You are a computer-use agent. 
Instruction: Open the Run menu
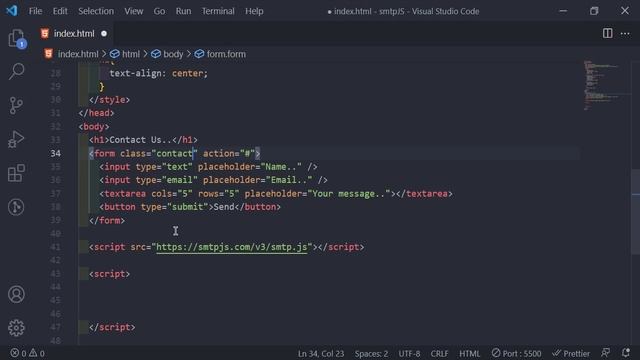[x=183, y=11]
